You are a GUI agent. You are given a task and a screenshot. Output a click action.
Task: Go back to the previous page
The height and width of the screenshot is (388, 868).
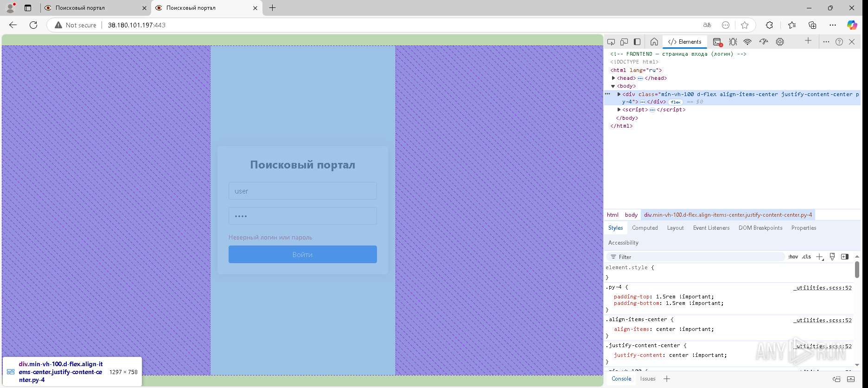click(13, 25)
